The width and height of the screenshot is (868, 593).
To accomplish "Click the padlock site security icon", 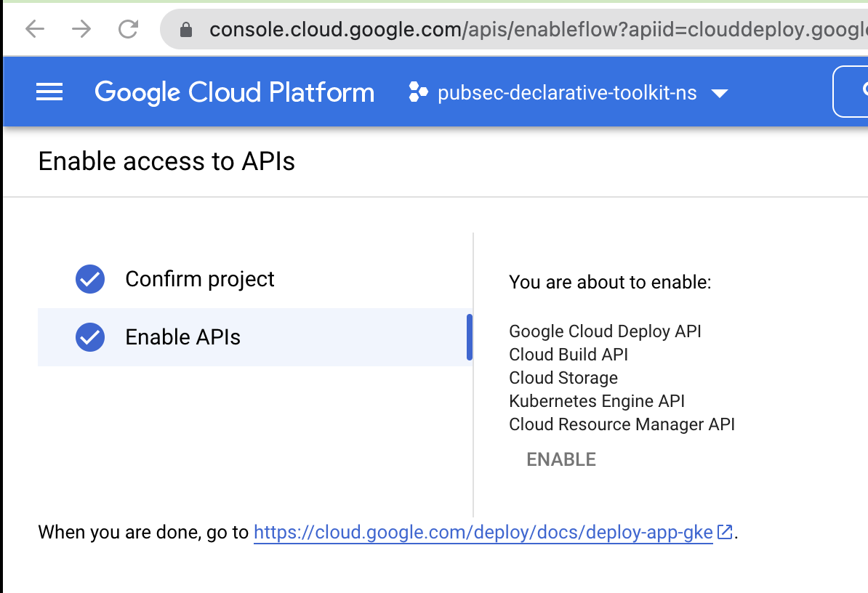I will 186,30.
